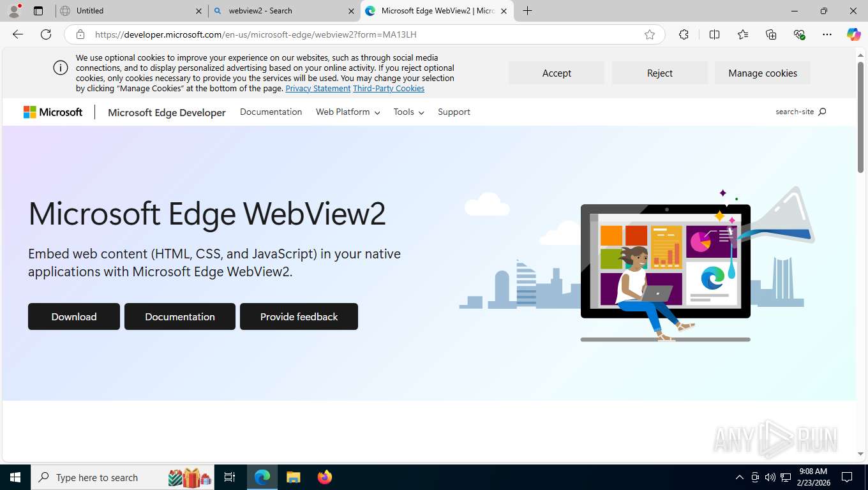Viewport: 868px width, 490px height.
Task: Open the Windows Start menu
Action: tap(15, 477)
